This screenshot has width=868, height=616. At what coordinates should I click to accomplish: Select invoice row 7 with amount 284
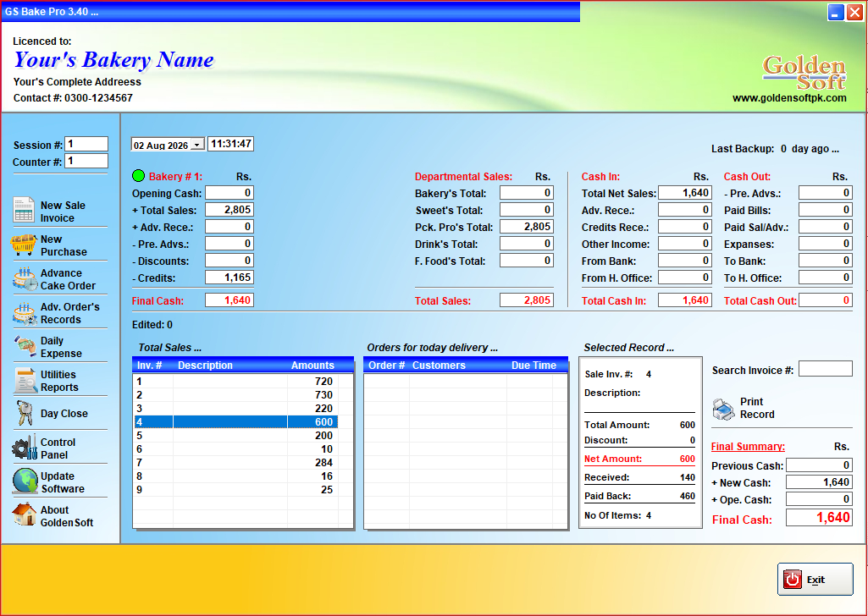235,462
